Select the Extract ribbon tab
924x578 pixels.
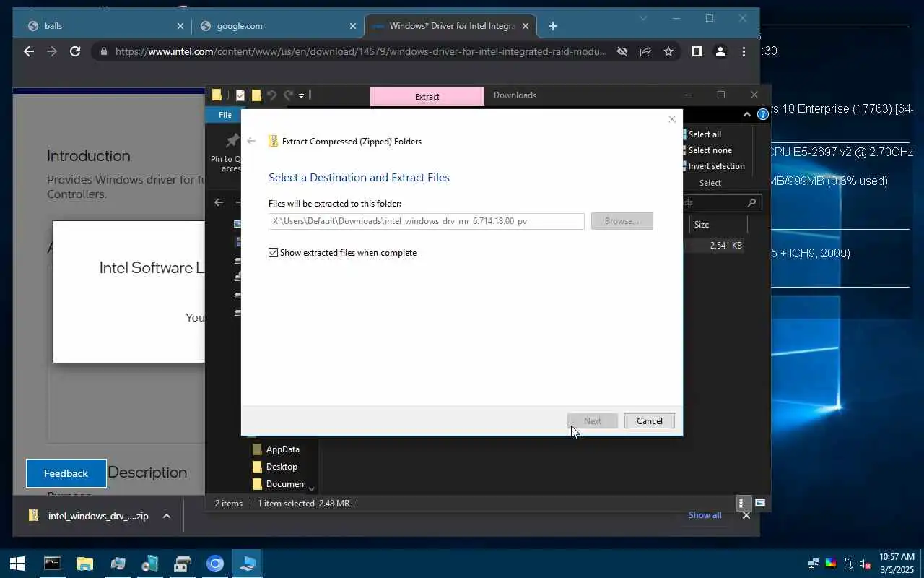click(427, 96)
